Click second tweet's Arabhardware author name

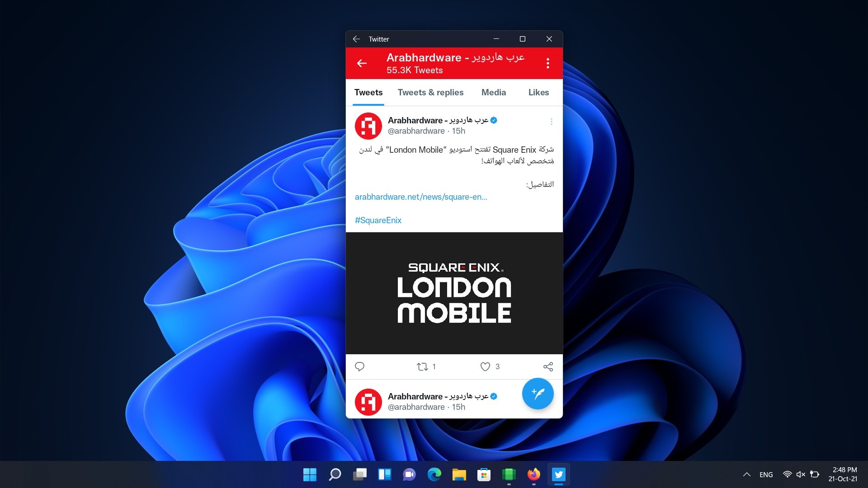pyautogui.click(x=438, y=396)
